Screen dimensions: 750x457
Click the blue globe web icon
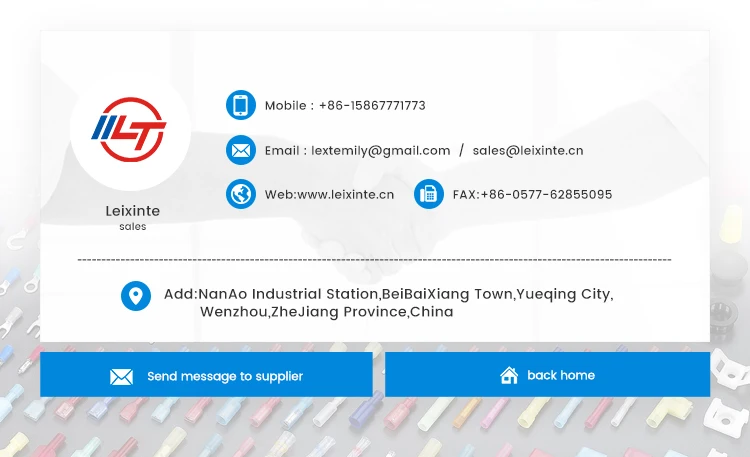point(241,194)
